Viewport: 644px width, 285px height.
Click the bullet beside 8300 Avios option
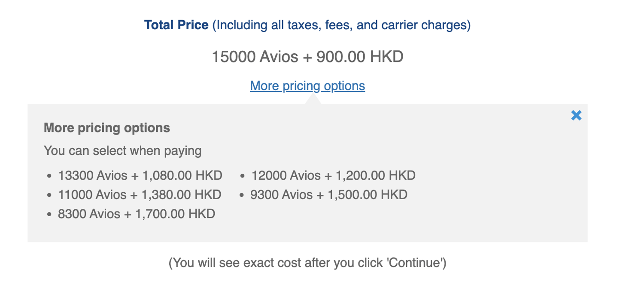[x=49, y=214]
